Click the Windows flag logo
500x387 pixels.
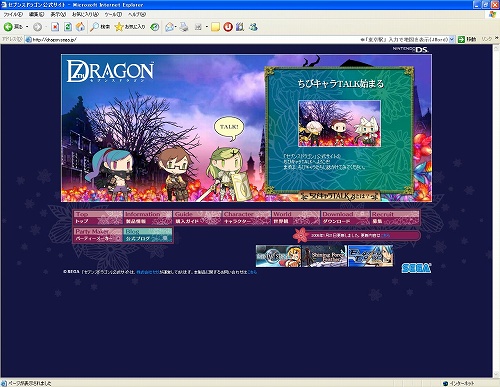coord(492,14)
